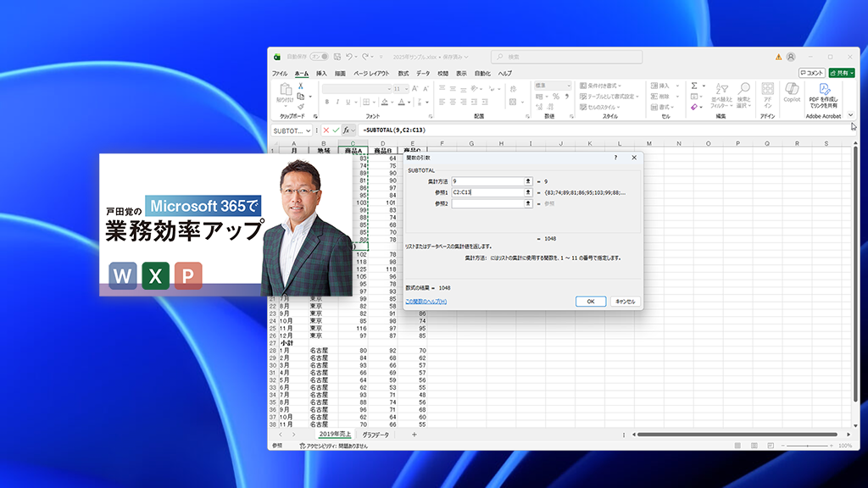Open the 標準 number format dropdown
The image size is (868, 488).
tap(569, 86)
